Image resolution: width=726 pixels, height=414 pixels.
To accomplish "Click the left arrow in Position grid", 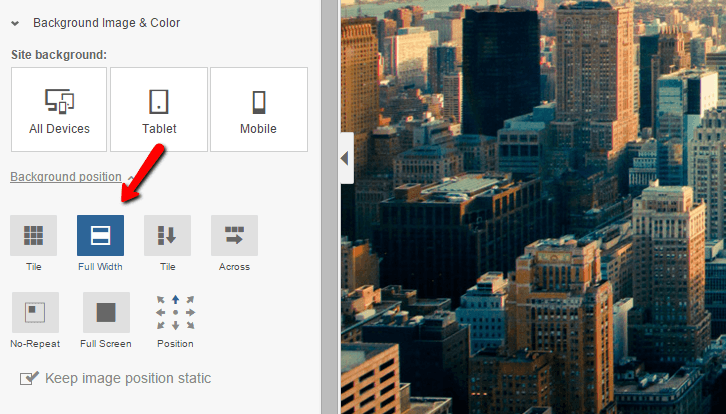I will tap(161, 313).
